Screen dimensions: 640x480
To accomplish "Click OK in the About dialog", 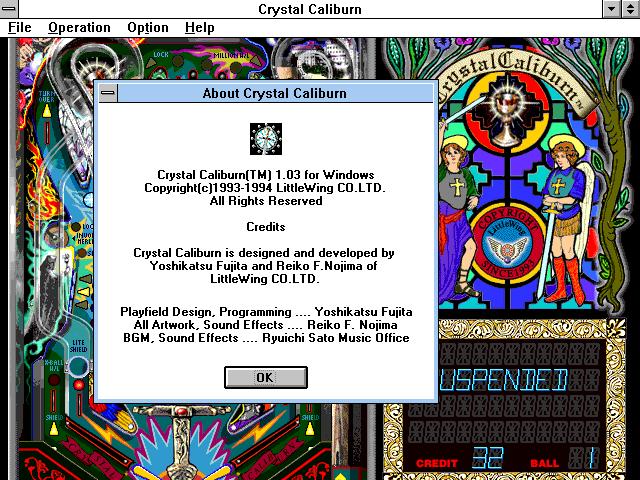I will tap(266, 377).
